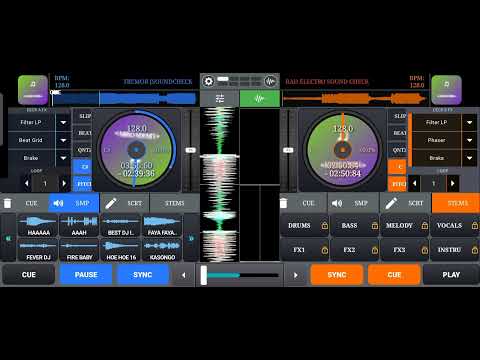Open left deck SMP tab
The width and height of the screenshot is (480, 360).
tap(74, 203)
